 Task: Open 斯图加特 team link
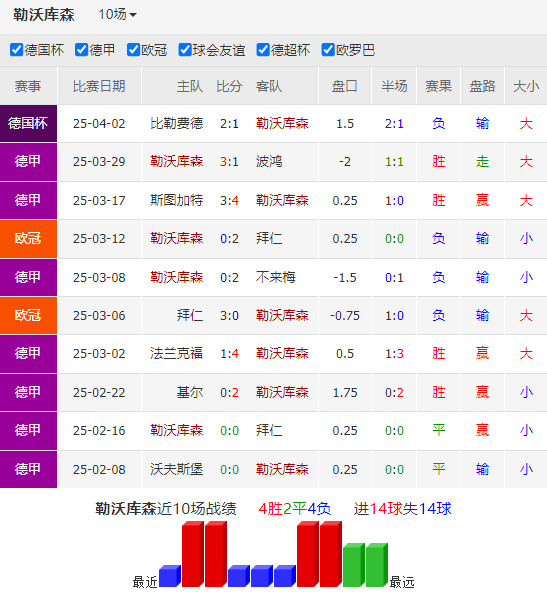(177, 200)
